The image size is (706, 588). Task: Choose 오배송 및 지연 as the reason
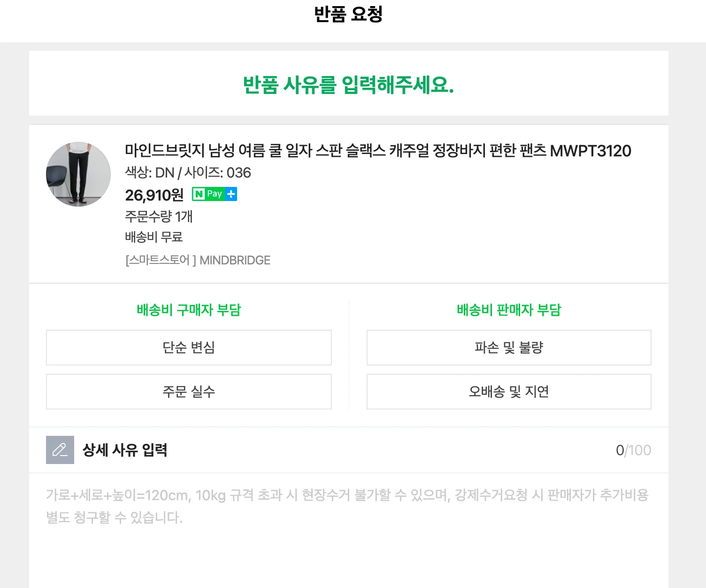(x=509, y=392)
